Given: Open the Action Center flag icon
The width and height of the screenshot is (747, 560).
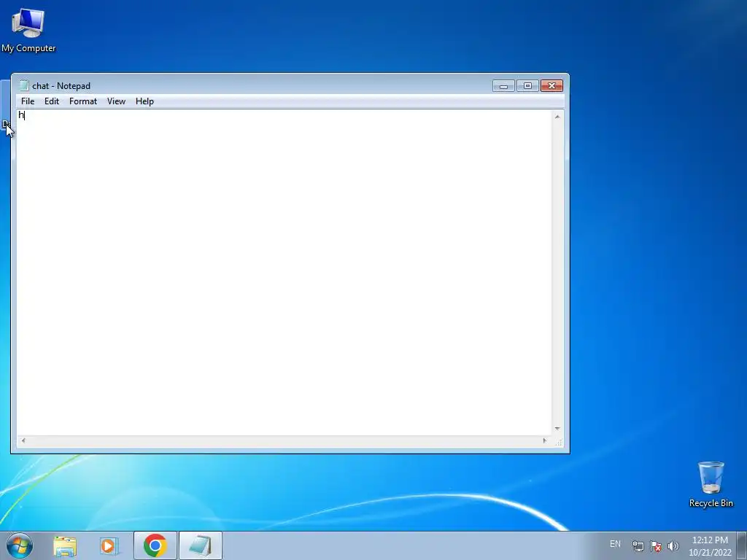Looking at the screenshot, I should 656,545.
